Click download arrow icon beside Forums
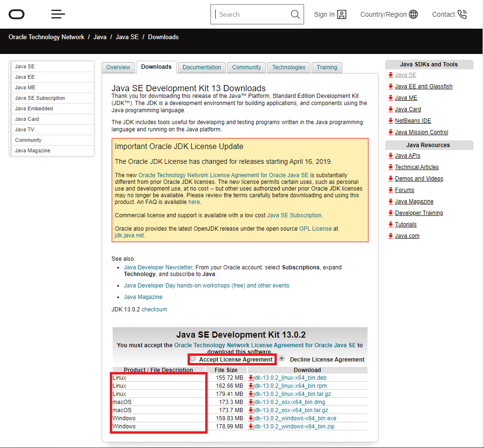 [390, 190]
